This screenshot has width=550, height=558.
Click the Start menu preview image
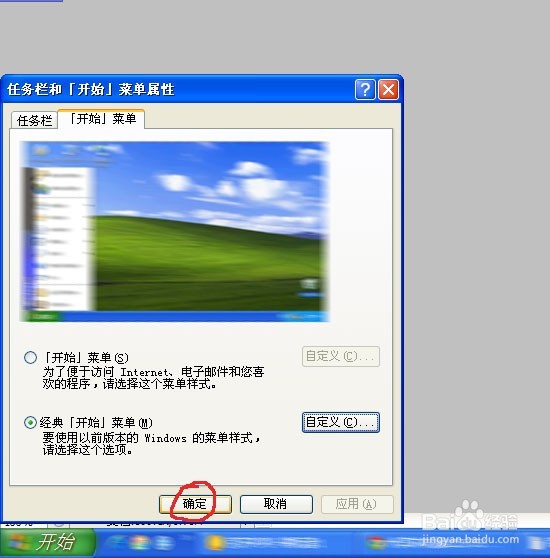175,232
